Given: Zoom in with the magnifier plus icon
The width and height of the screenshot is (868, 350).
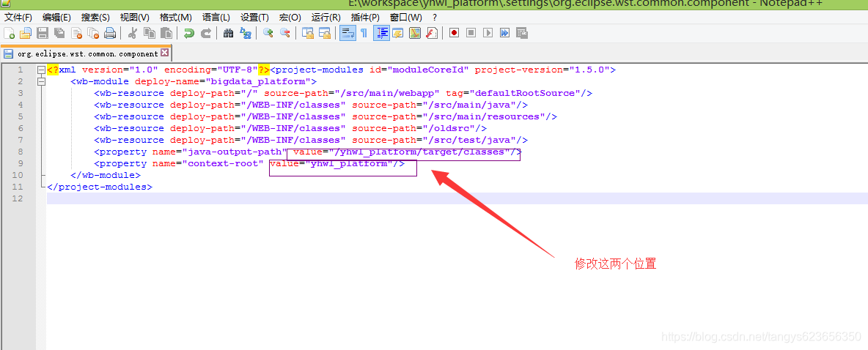Looking at the screenshot, I should 268,33.
